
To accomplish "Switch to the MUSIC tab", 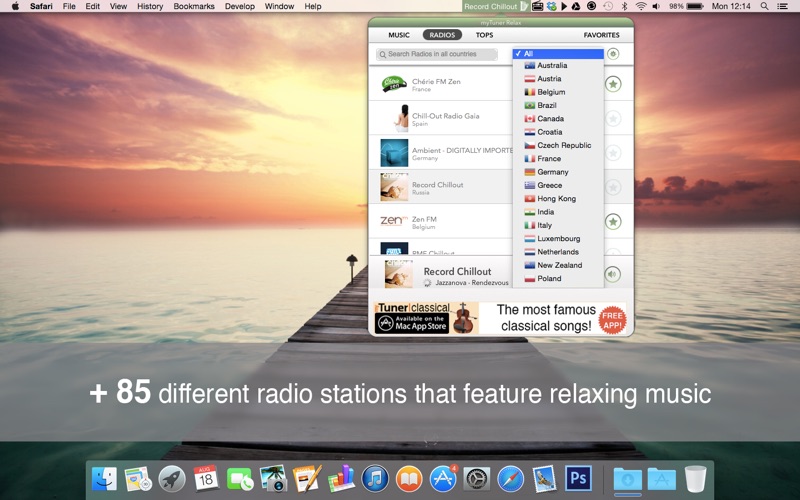I will coord(399,35).
